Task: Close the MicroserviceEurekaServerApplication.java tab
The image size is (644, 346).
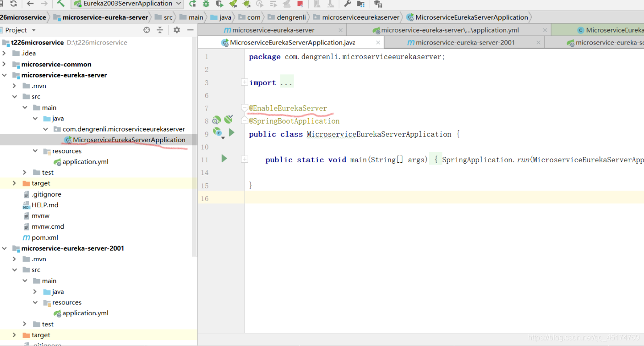Action: pos(378,43)
